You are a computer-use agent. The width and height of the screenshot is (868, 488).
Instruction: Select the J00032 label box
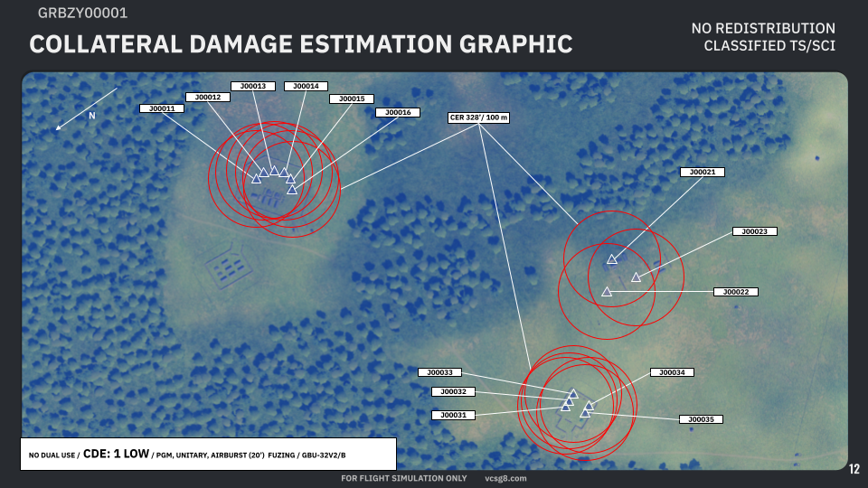[x=453, y=391]
